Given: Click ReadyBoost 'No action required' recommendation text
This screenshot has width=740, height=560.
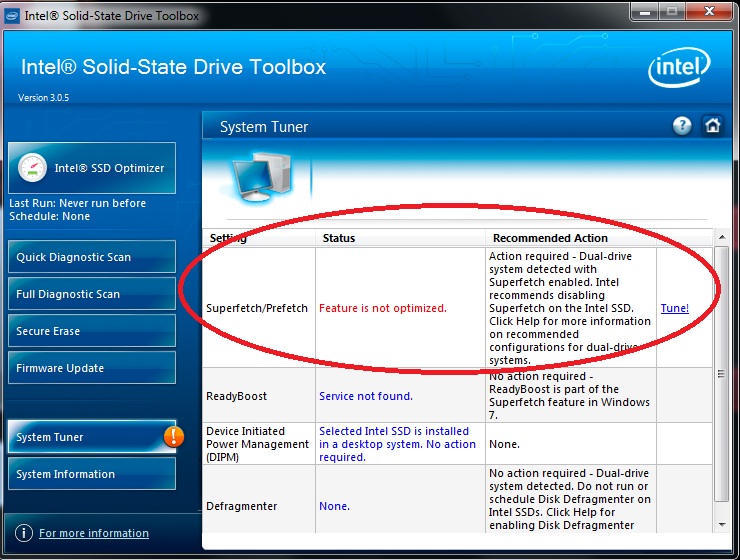Looking at the screenshot, I should pos(569,395).
